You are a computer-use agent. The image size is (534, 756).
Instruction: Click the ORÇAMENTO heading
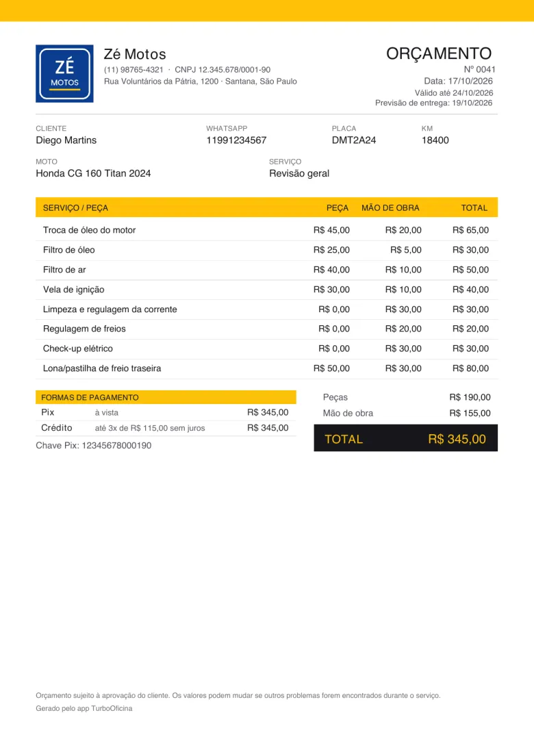click(x=439, y=53)
